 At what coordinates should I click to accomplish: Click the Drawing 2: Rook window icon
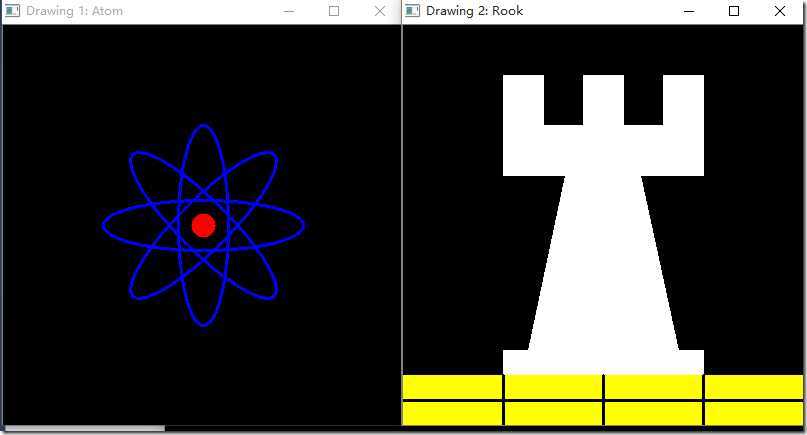click(x=412, y=11)
